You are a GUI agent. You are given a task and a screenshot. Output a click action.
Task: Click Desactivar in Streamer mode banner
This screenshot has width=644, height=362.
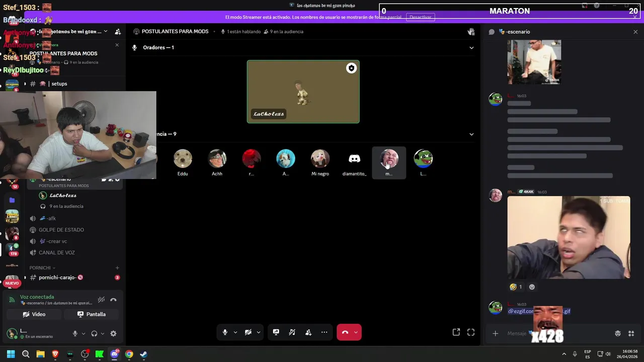[420, 17]
